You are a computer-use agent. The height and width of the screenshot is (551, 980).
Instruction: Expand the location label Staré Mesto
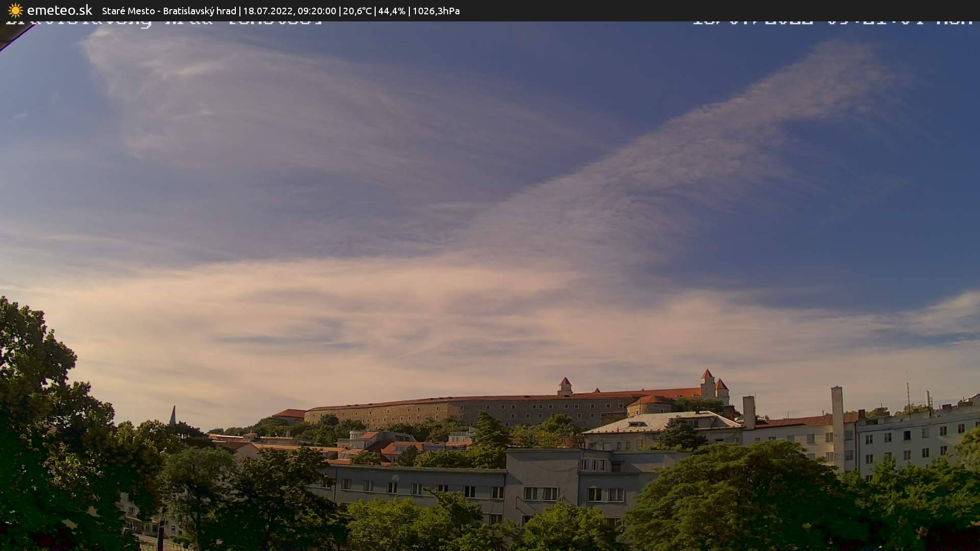(x=128, y=10)
